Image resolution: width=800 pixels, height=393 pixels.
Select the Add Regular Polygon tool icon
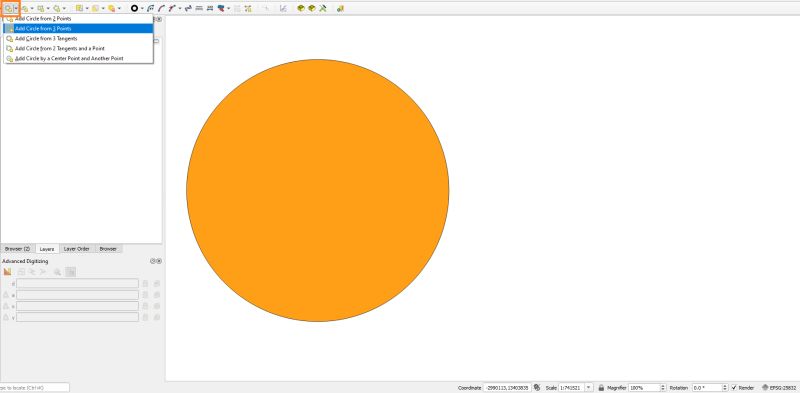tap(57, 8)
